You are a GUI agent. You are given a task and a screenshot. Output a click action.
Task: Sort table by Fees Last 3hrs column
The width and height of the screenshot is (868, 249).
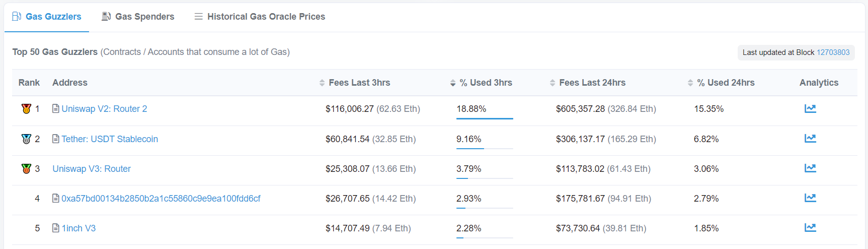(x=355, y=83)
